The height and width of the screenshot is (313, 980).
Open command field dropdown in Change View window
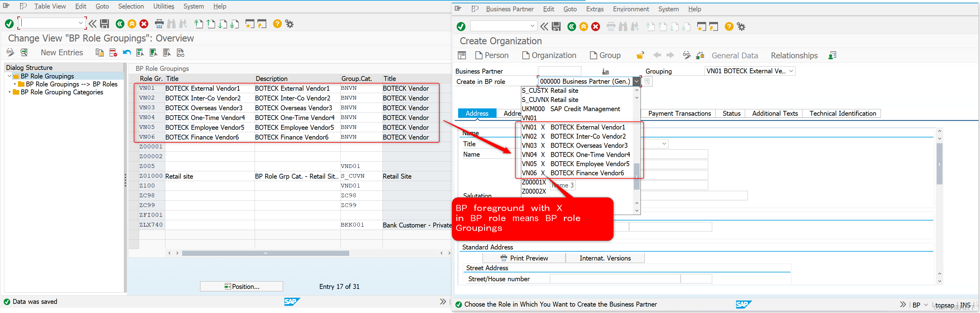click(x=81, y=23)
